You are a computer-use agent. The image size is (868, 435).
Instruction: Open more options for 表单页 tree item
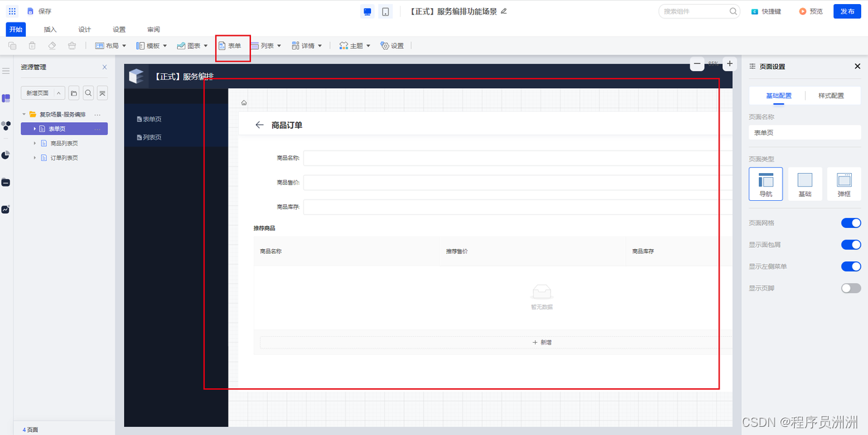[97, 129]
